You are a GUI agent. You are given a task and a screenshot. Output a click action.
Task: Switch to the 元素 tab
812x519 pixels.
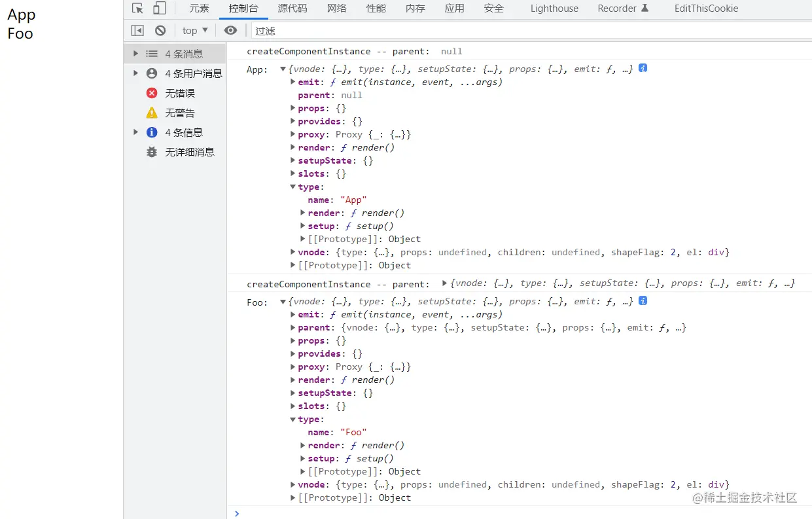click(x=199, y=9)
